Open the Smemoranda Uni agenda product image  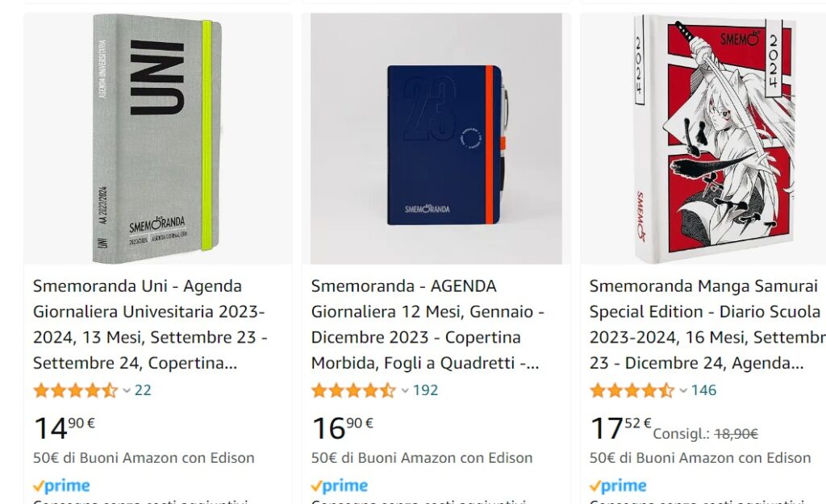click(157, 139)
